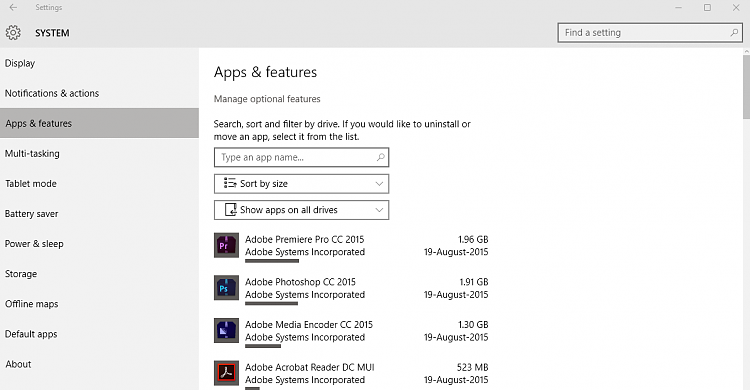The height and width of the screenshot is (390, 750).
Task: Click the Apps & features page heading
Action: [265, 72]
